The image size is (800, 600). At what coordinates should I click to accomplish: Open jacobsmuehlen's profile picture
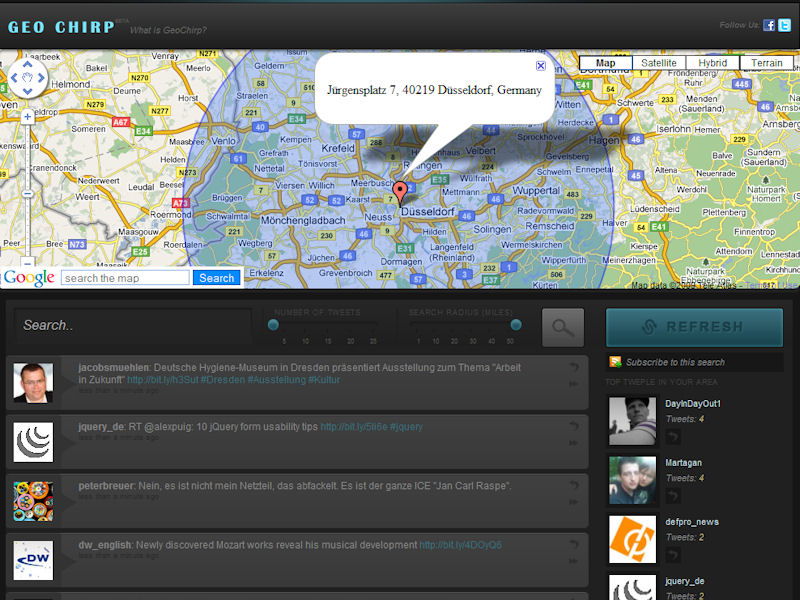(33, 383)
